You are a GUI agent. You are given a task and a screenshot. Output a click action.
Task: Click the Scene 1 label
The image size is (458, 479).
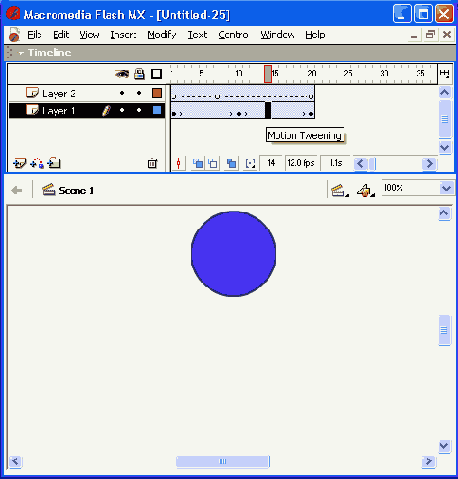tap(76, 190)
